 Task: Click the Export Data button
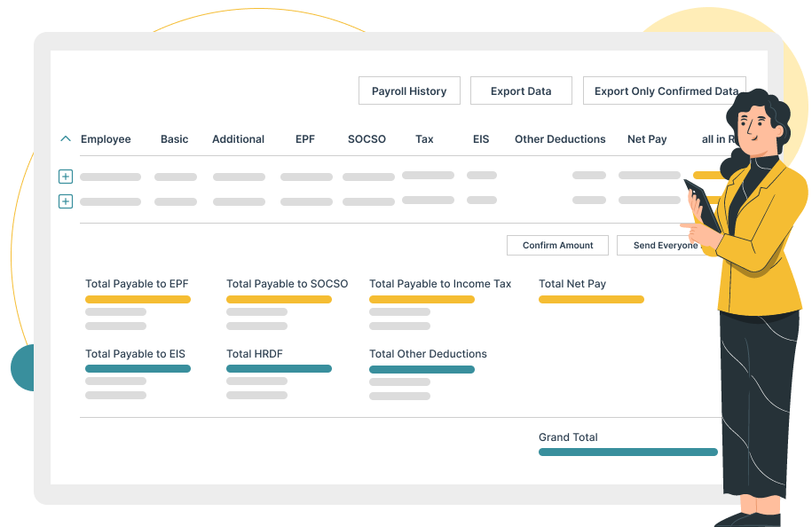click(521, 91)
